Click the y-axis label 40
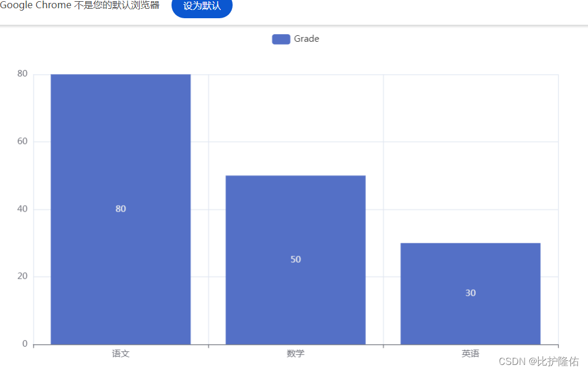The height and width of the screenshot is (372, 588). pos(22,209)
